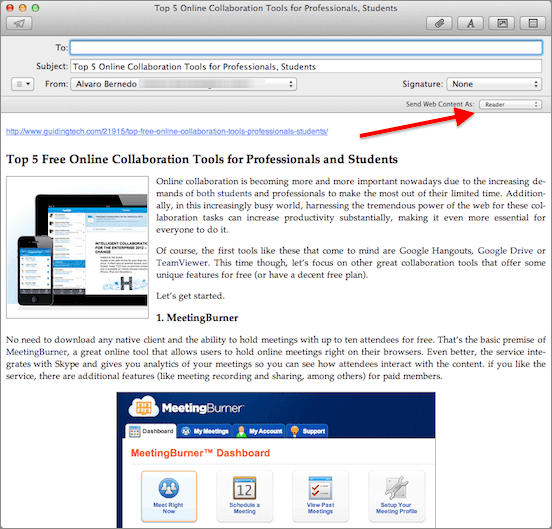The width and height of the screenshot is (552, 529).
Task: Open the fonts panel button
Action: 470,24
